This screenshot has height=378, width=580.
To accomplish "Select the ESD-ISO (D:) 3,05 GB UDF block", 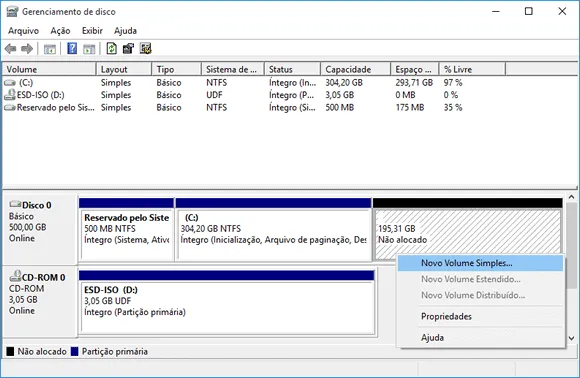I will click(226, 303).
